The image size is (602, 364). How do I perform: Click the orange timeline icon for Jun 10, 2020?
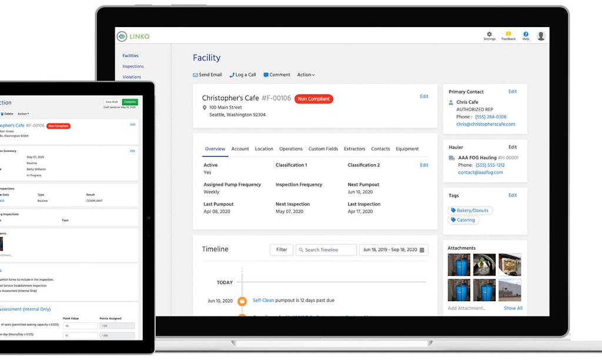242,301
